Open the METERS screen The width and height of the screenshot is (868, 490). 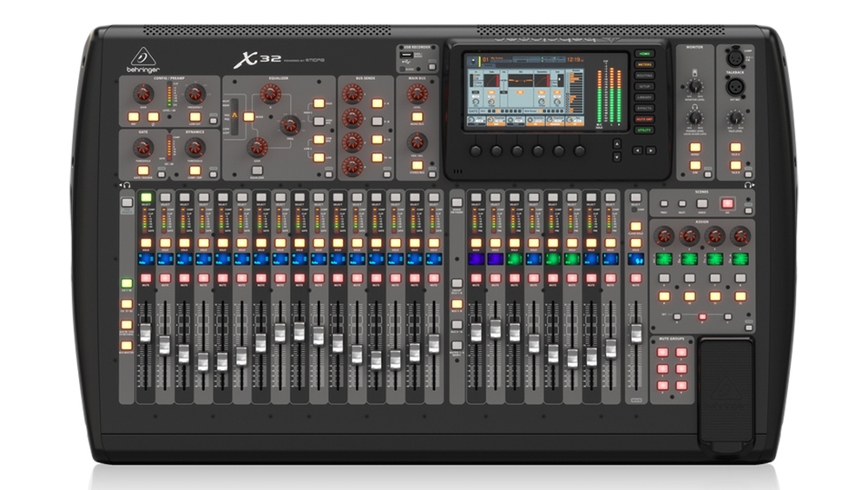[x=644, y=64]
